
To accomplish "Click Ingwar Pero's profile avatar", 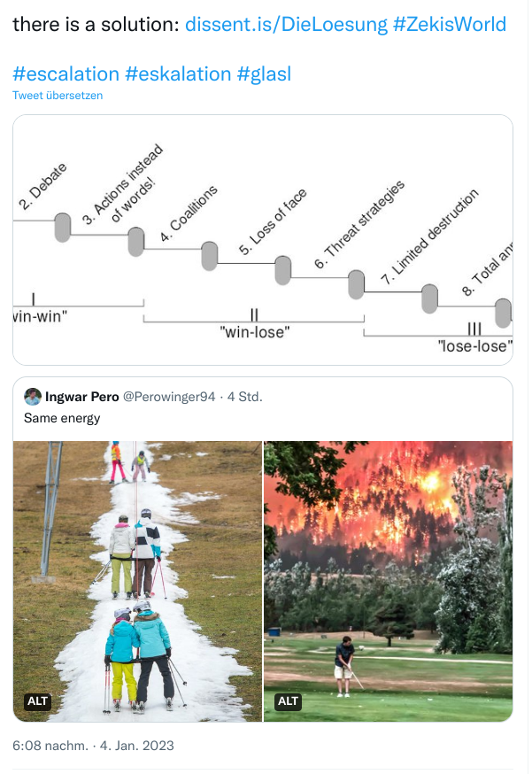I will coord(33,397).
